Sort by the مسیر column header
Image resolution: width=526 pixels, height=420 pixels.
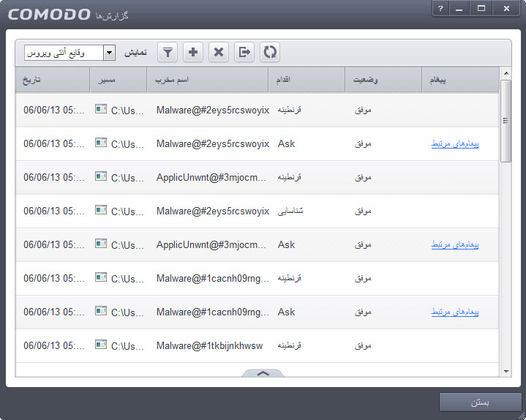pyautogui.click(x=119, y=80)
